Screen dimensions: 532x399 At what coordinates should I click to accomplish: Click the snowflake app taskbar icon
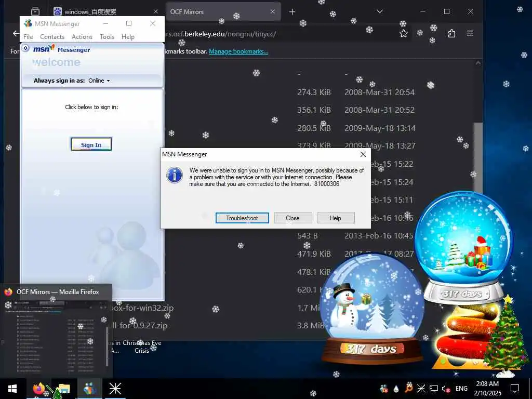pyautogui.click(x=115, y=389)
